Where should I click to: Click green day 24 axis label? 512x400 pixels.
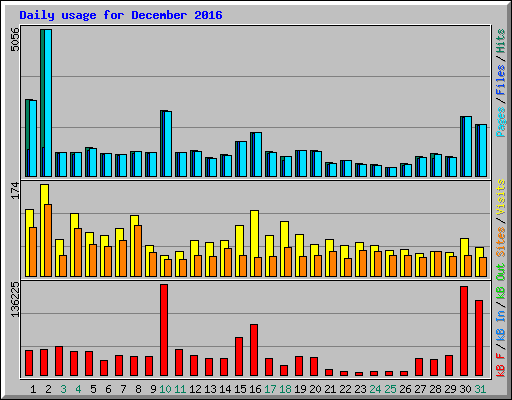tap(375, 389)
